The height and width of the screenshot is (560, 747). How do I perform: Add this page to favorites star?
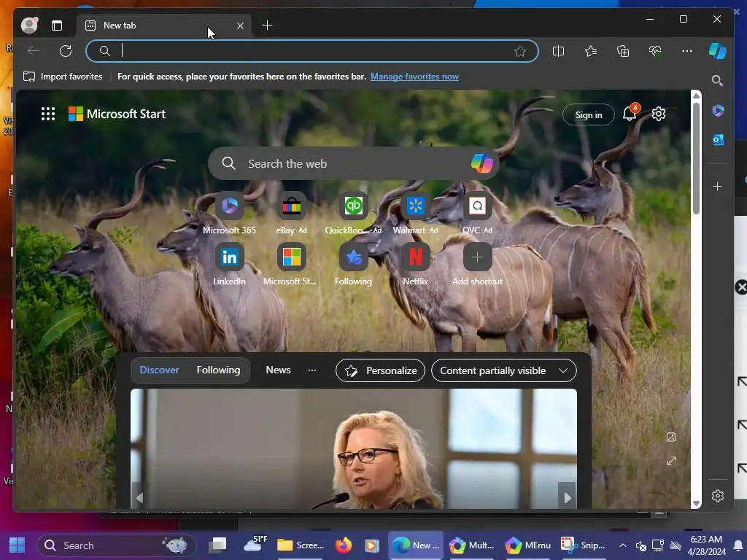pyautogui.click(x=519, y=51)
